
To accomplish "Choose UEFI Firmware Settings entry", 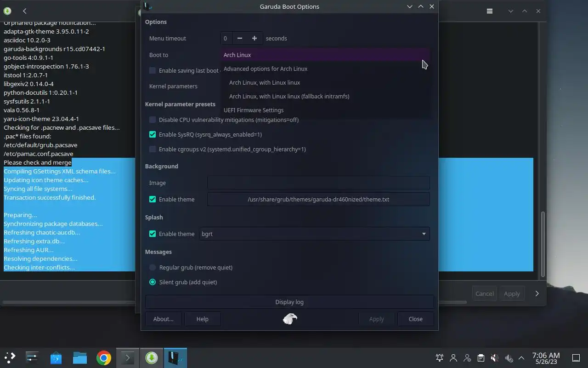I will pos(325,110).
